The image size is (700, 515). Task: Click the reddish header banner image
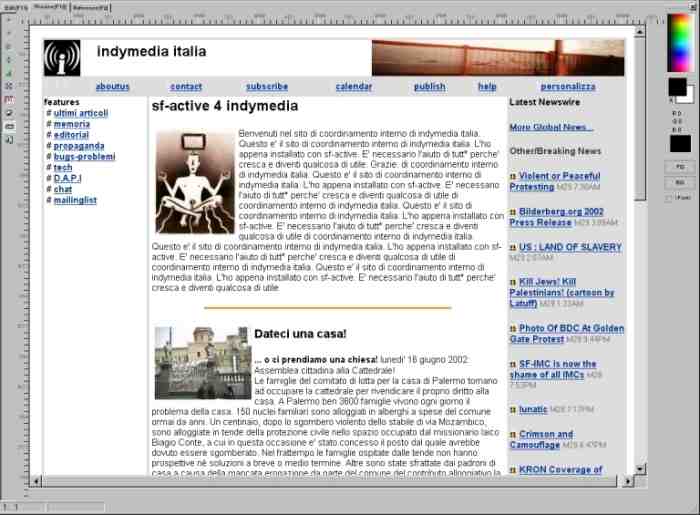pos(498,58)
